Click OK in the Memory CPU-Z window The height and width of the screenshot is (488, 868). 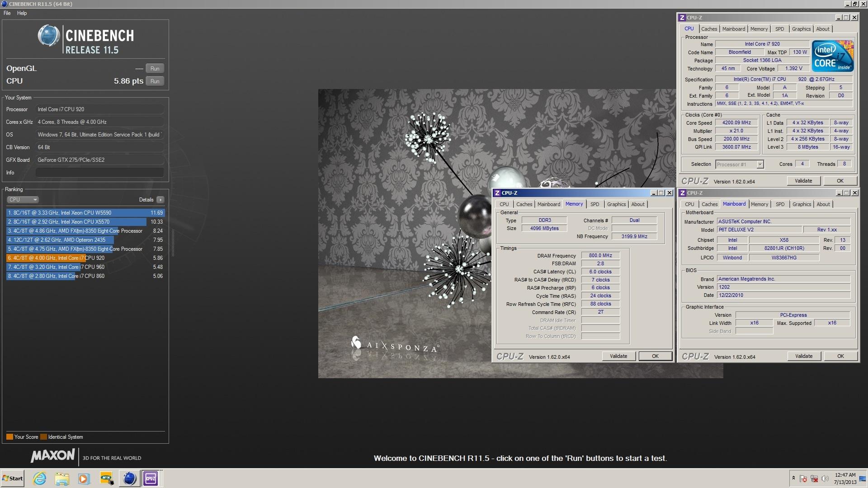coord(655,356)
